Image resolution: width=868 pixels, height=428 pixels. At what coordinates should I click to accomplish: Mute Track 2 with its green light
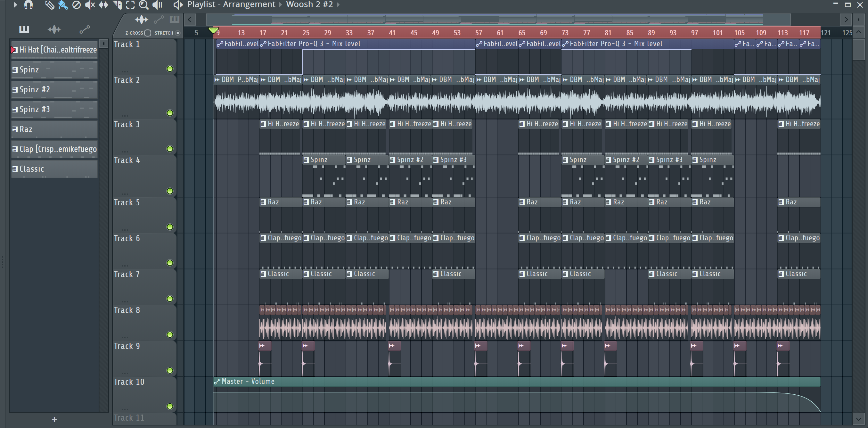pos(170,113)
